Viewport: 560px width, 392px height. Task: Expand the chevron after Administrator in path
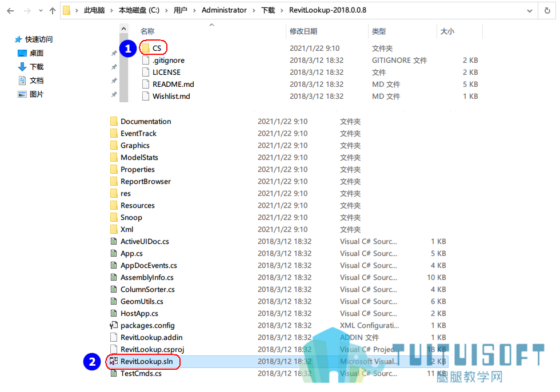pyautogui.click(x=254, y=10)
